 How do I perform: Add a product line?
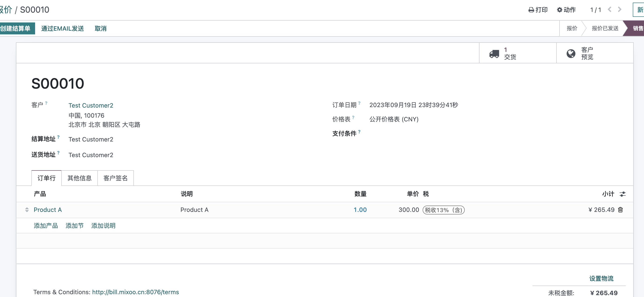pos(46,226)
